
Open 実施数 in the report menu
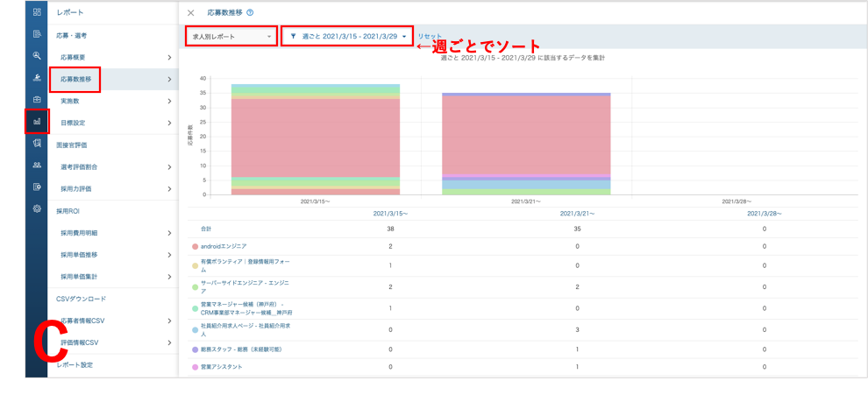(x=113, y=101)
